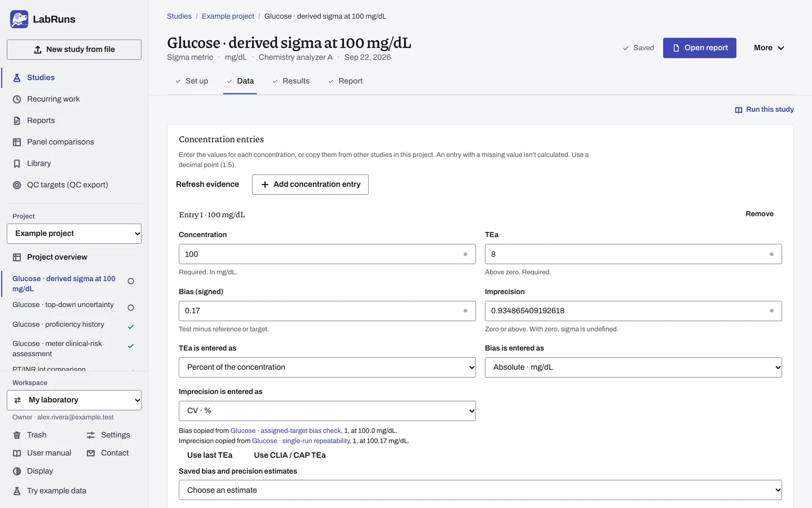Click New study from file button
Image resolution: width=812 pixels, height=508 pixels.
[x=74, y=50]
